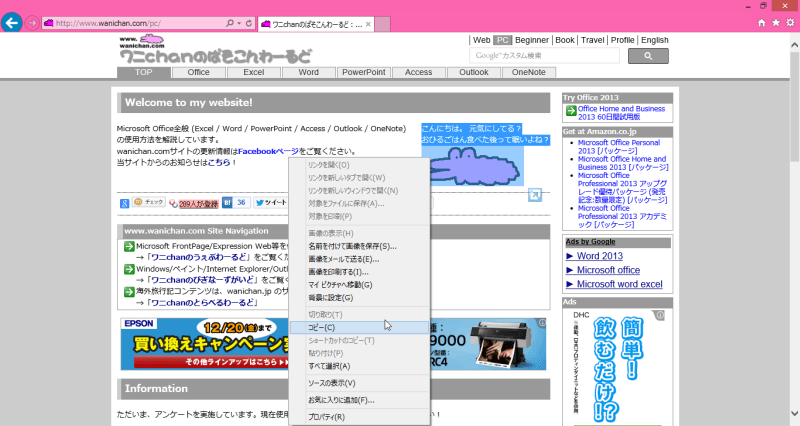
Task: Select the OneNote navigation tab
Action: (x=529, y=72)
